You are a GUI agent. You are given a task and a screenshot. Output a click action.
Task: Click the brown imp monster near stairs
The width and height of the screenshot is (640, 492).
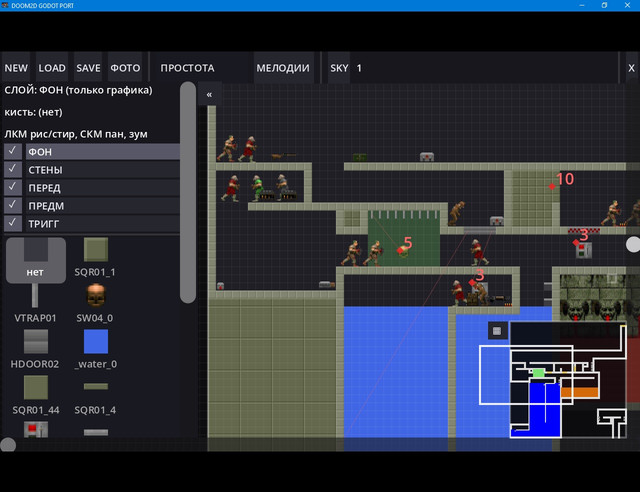click(457, 213)
